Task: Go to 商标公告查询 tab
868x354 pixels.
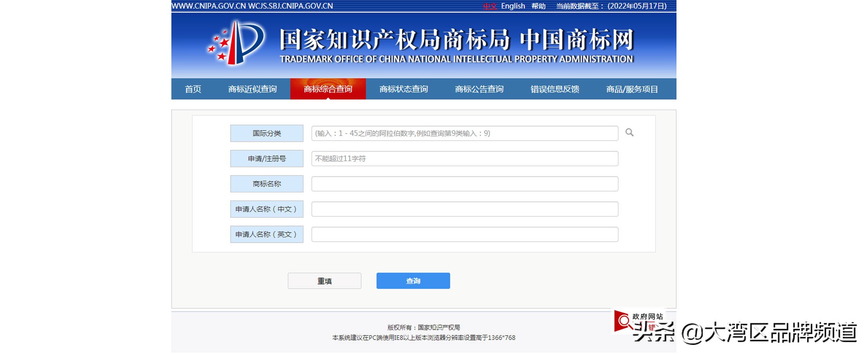Action: (x=479, y=89)
